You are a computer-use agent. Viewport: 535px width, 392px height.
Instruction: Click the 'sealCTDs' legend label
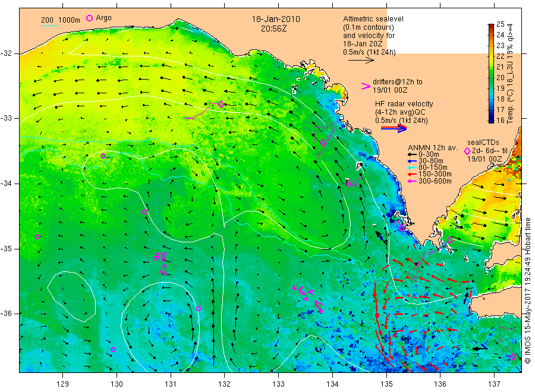coord(483,143)
